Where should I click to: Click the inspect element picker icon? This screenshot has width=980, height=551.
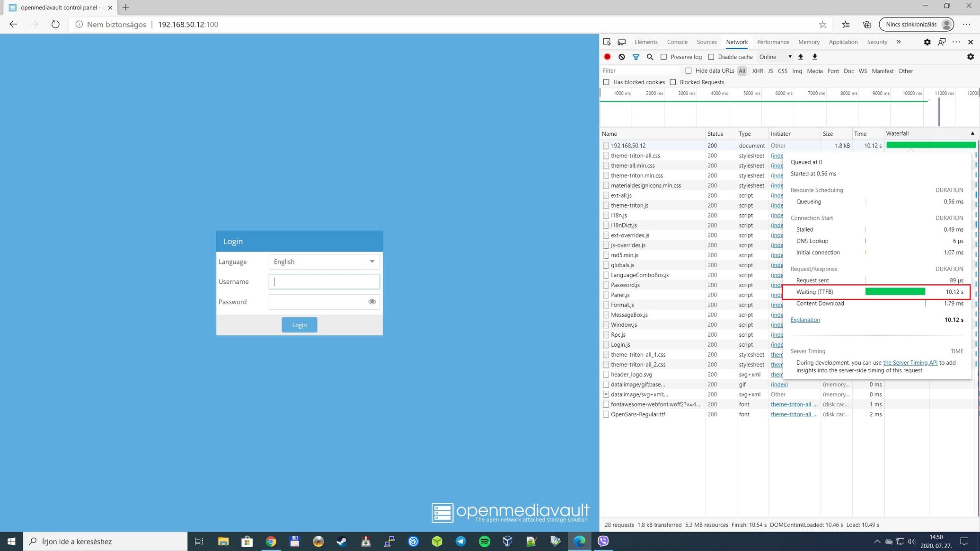pyautogui.click(x=607, y=42)
